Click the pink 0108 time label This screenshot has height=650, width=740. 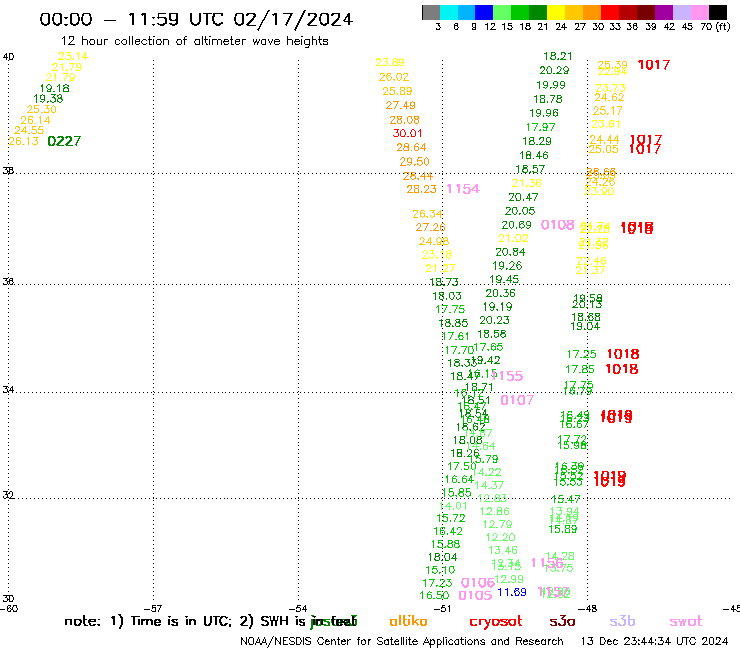click(x=557, y=225)
